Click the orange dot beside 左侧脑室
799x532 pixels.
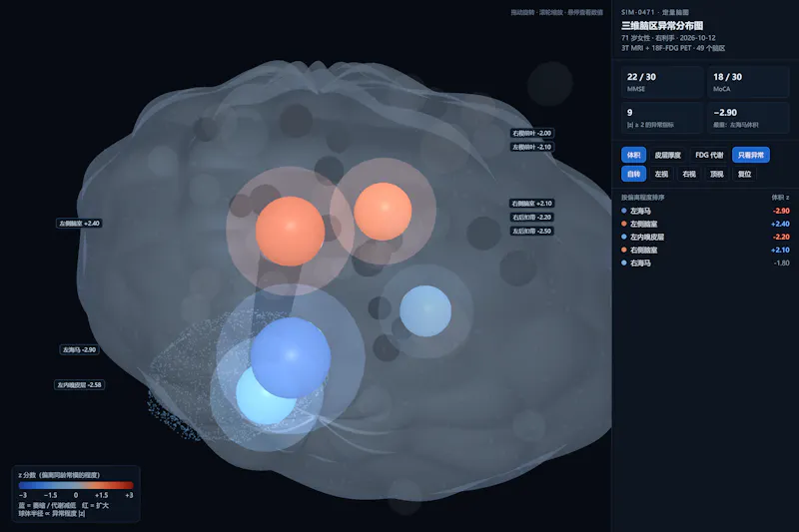(624, 224)
